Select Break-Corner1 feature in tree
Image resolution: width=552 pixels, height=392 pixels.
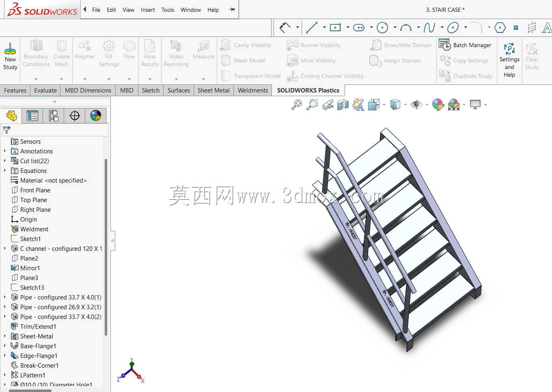coord(39,365)
